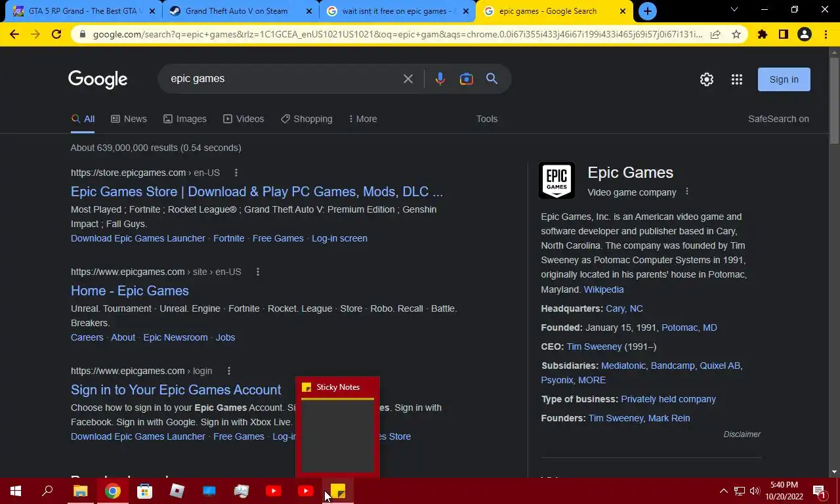The height and width of the screenshot is (504, 840).
Task: Open options for the epicgames.com login result
Action: (x=228, y=371)
